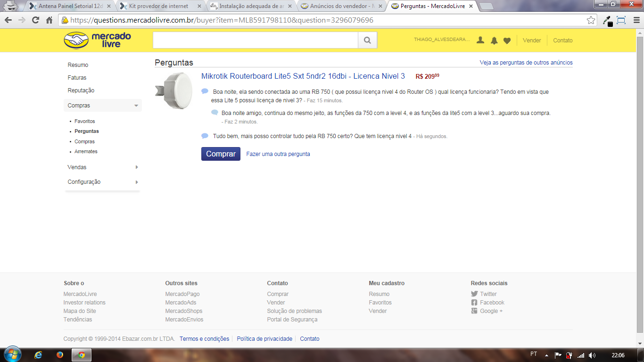The width and height of the screenshot is (644, 362).
Task: Click Veja as perguntas de outros anúncios
Action: pos(526,63)
